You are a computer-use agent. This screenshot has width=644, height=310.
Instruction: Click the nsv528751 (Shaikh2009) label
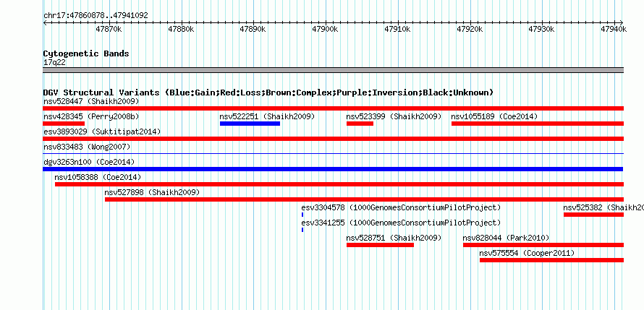pos(394,238)
